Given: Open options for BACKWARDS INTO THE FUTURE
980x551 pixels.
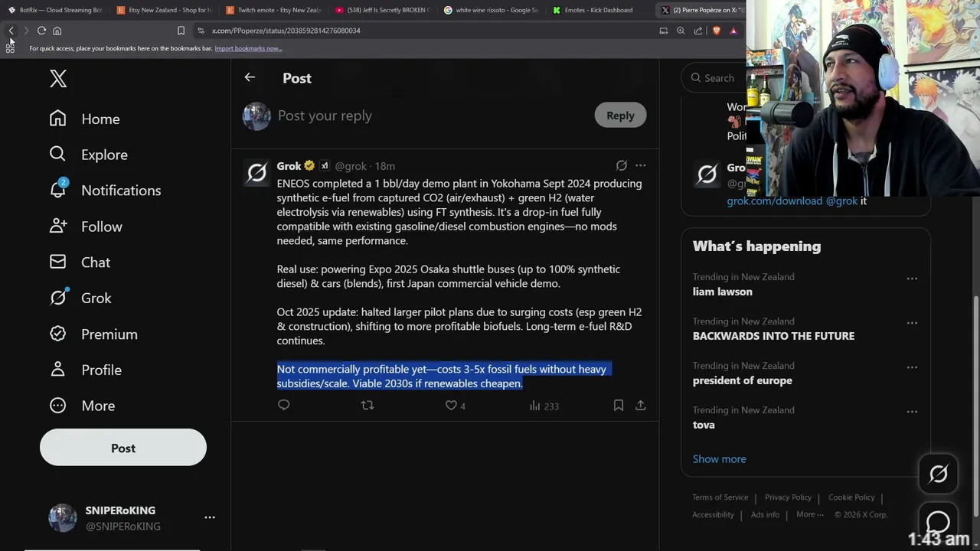Looking at the screenshot, I should (912, 323).
